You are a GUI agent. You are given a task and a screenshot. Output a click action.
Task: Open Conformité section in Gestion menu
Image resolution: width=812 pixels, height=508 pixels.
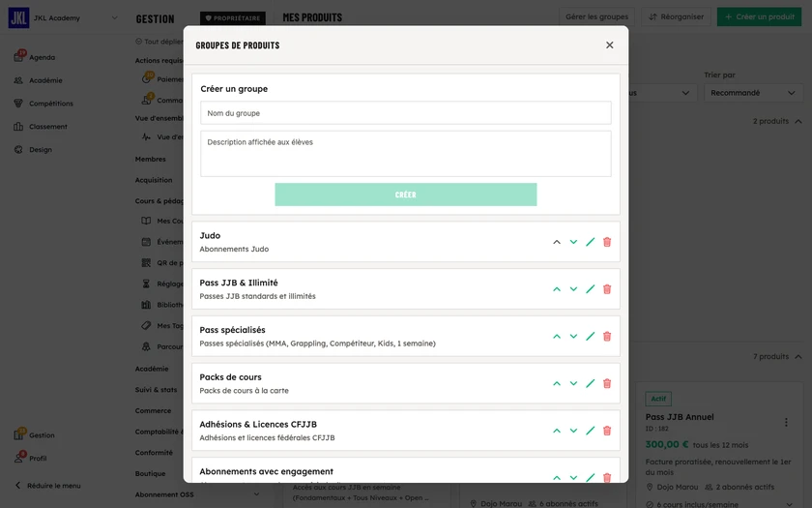coord(154,453)
